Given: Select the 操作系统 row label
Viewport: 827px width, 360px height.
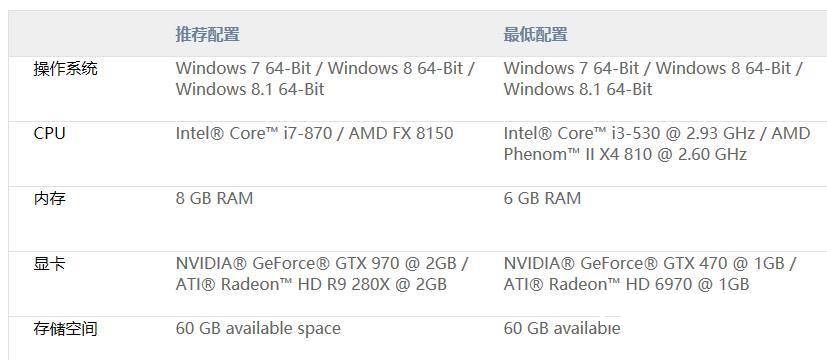Looking at the screenshot, I should click(x=65, y=69).
